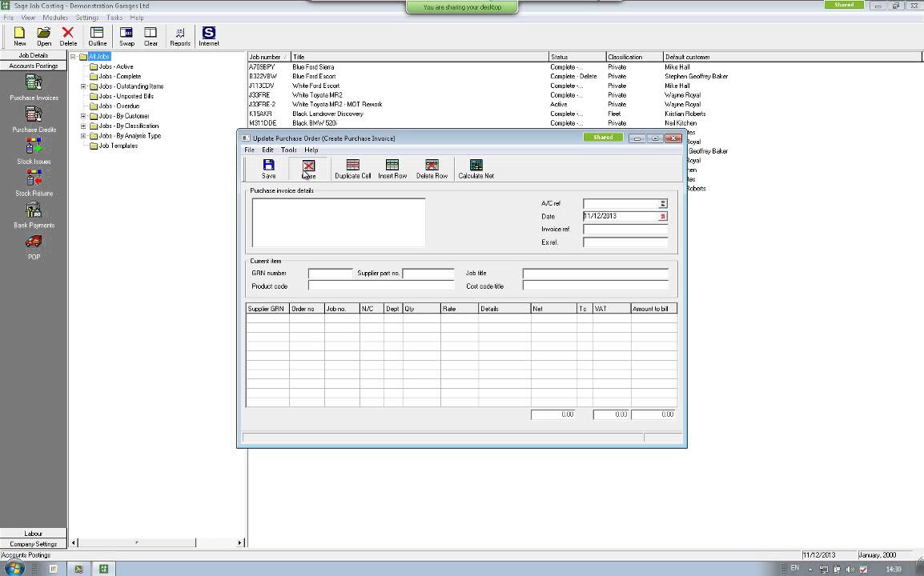This screenshot has width=924, height=576.
Task: Click the Supplier part no. field
Action: point(428,274)
